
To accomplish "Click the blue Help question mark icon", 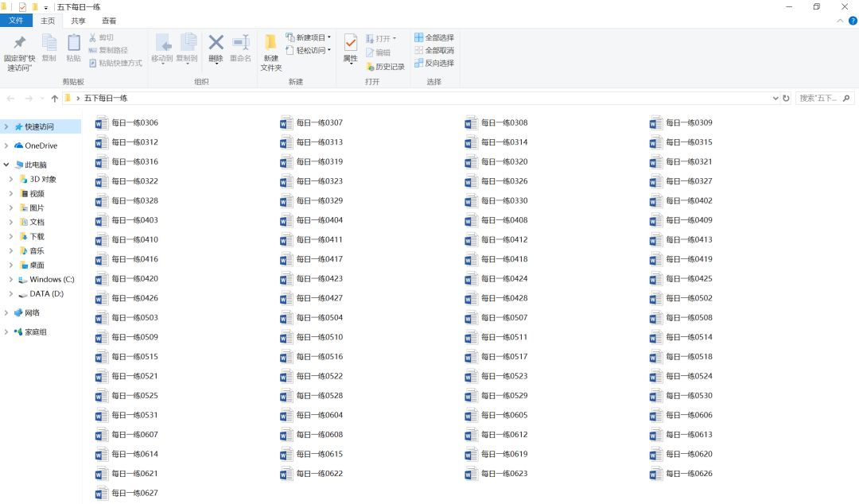I will [x=853, y=21].
